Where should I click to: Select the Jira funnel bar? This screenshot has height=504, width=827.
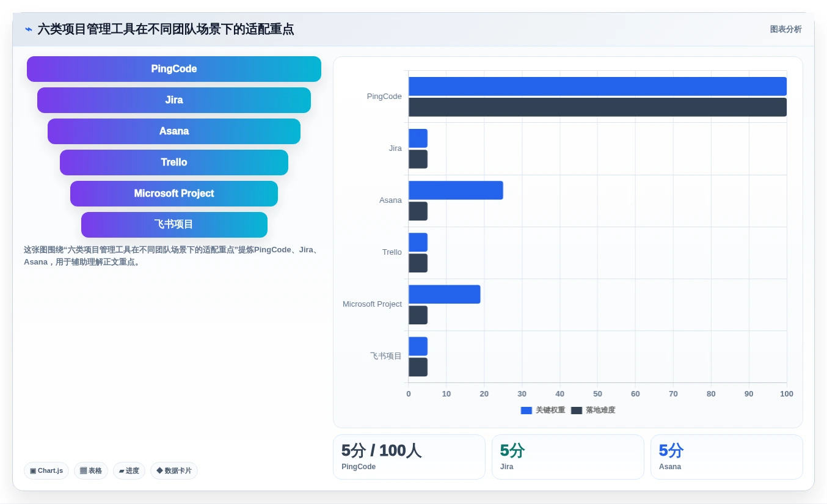coord(174,100)
